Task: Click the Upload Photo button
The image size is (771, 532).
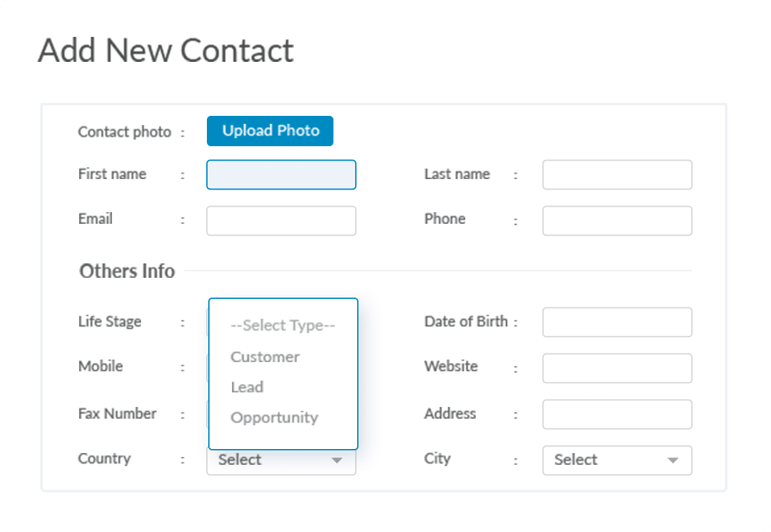Action: click(x=270, y=131)
